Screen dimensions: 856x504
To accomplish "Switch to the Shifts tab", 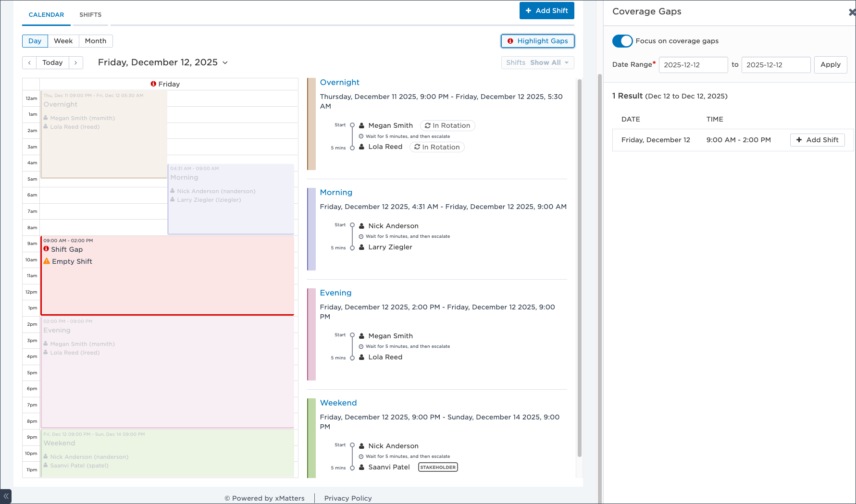I will pyautogui.click(x=90, y=15).
